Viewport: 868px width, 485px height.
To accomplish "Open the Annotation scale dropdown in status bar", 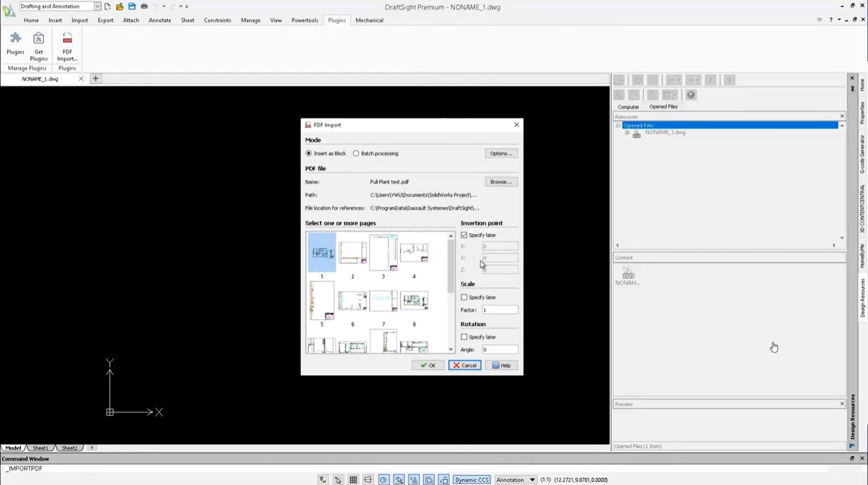I will click(515, 480).
